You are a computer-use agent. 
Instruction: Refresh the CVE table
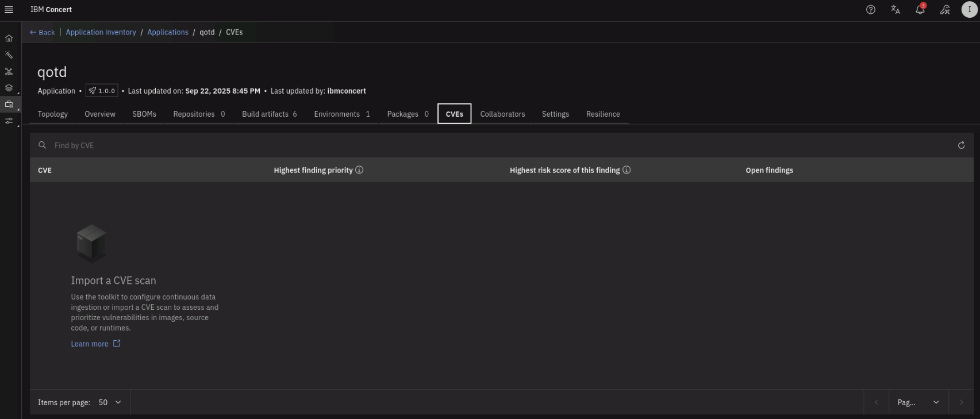point(961,145)
